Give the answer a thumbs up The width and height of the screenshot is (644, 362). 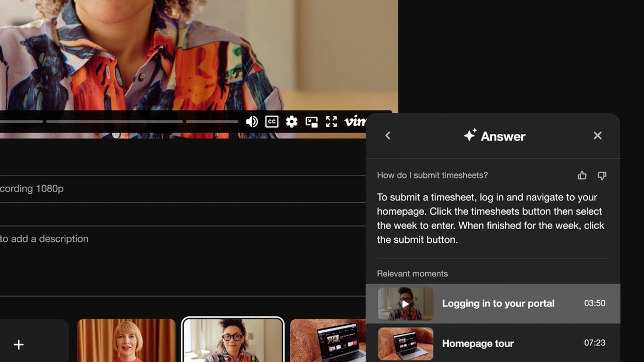point(582,175)
